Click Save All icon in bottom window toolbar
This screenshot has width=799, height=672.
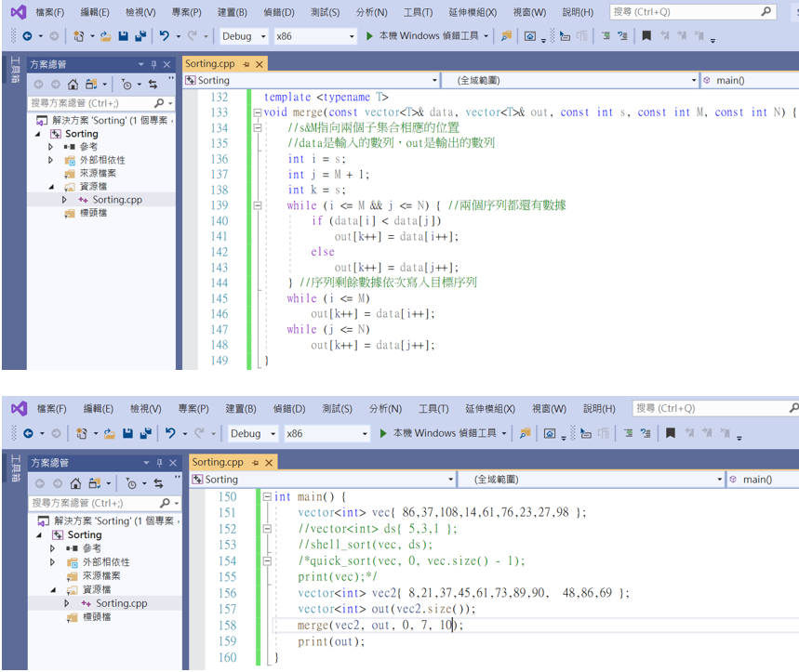coord(145,433)
